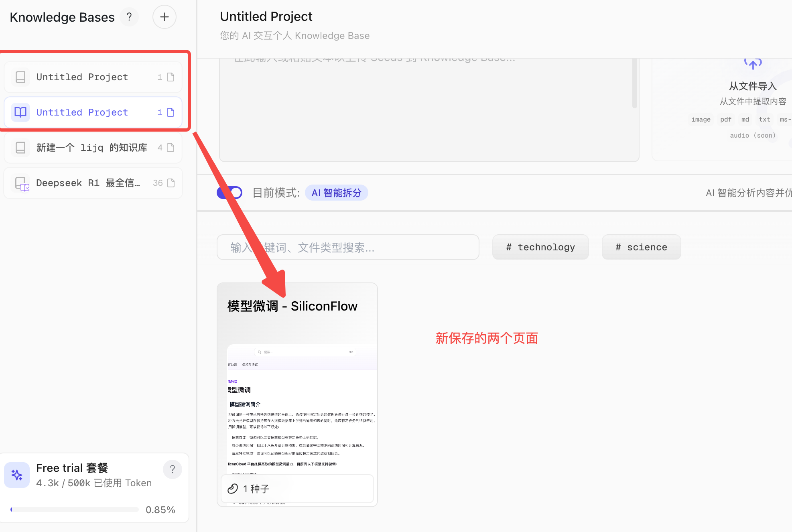Viewport: 792px width, 532px height.
Task: Click the upload icon above 从文件导入
Action: pyautogui.click(x=753, y=63)
